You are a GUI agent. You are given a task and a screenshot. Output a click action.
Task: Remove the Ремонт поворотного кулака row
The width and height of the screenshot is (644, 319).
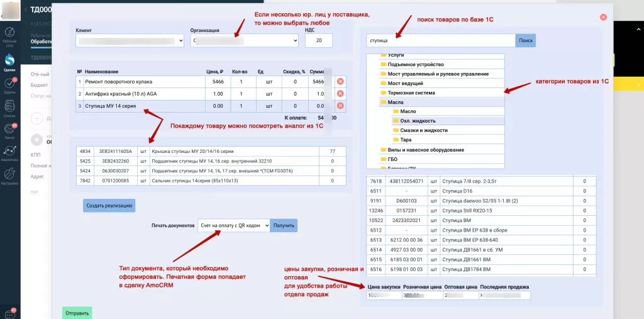[340, 82]
